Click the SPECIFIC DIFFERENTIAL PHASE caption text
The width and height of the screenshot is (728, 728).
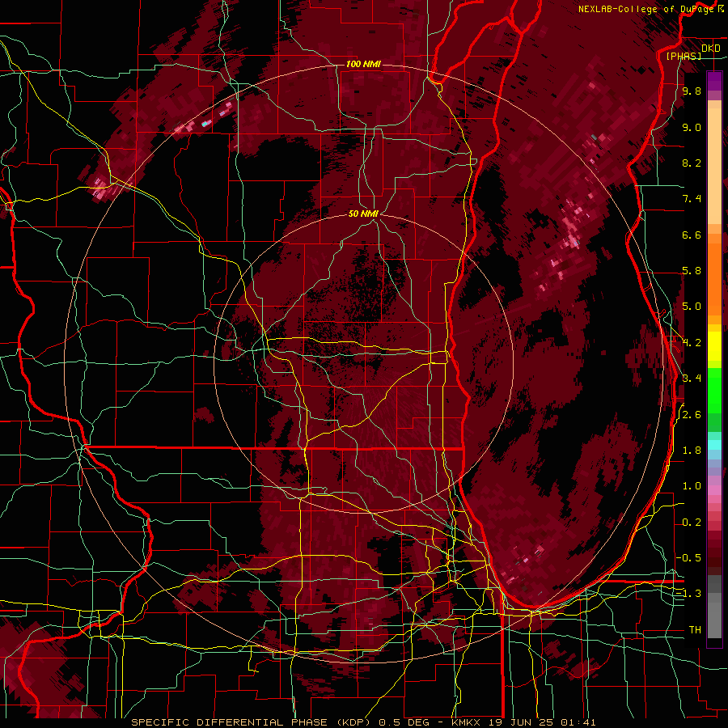tap(230, 722)
